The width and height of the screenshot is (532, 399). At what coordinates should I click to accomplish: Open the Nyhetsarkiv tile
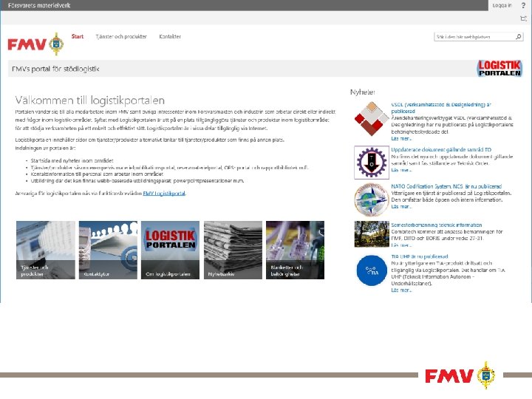(x=233, y=250)
